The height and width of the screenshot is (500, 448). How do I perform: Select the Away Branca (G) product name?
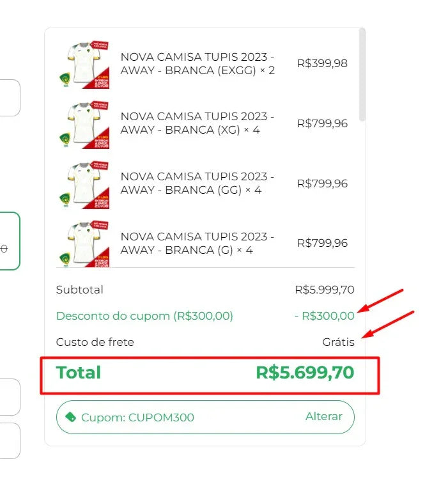coord(197,243)
